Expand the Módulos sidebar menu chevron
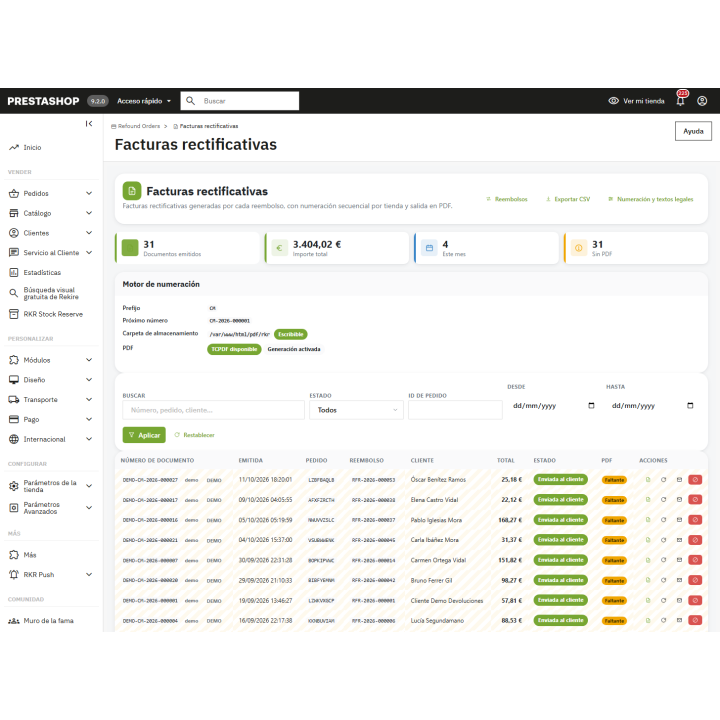720x720 pixels. pos(89,360)
